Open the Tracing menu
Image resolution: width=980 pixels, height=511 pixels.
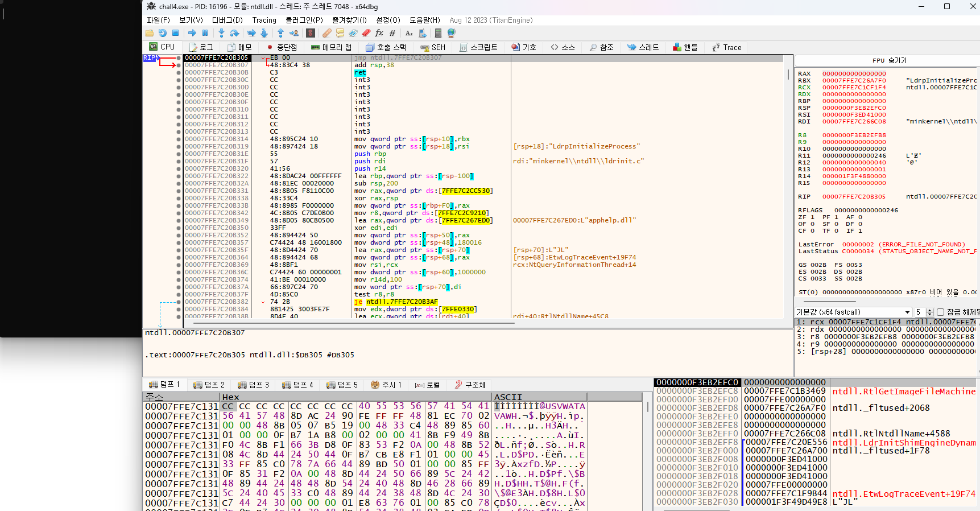(264, 20)
